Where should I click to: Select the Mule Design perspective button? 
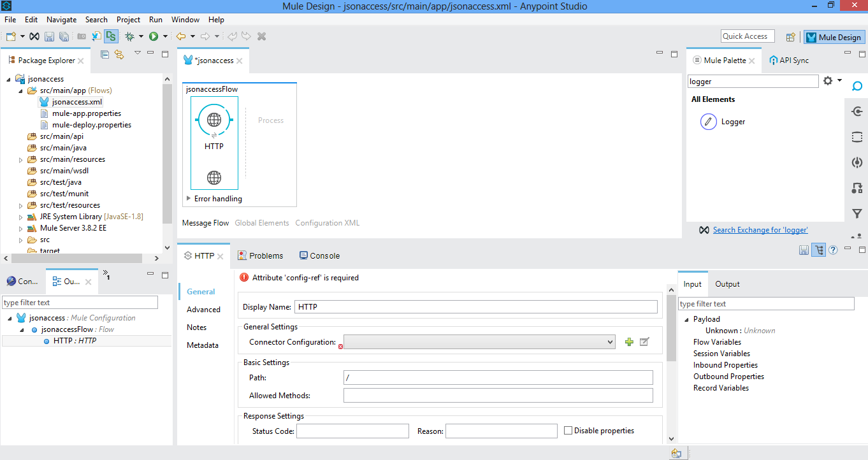(x=834, y=37)
